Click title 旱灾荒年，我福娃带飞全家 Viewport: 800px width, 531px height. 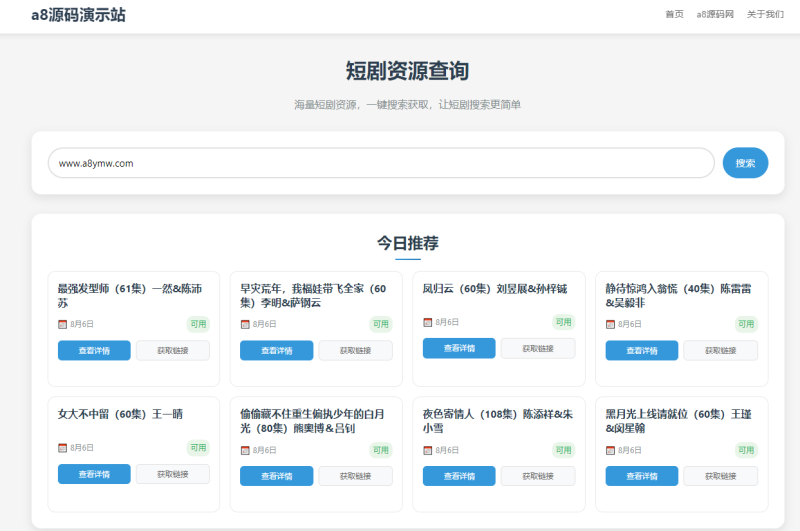[x=313, y=296]
